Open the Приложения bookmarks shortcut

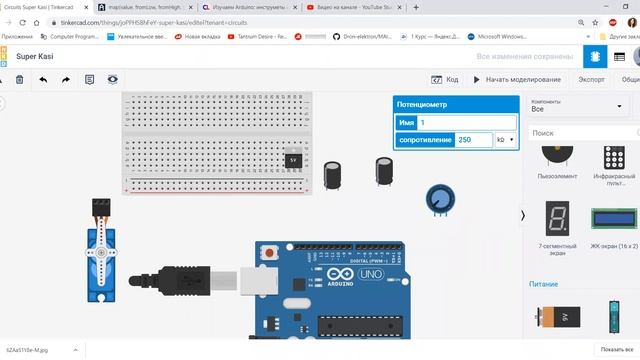pos(17,37)
